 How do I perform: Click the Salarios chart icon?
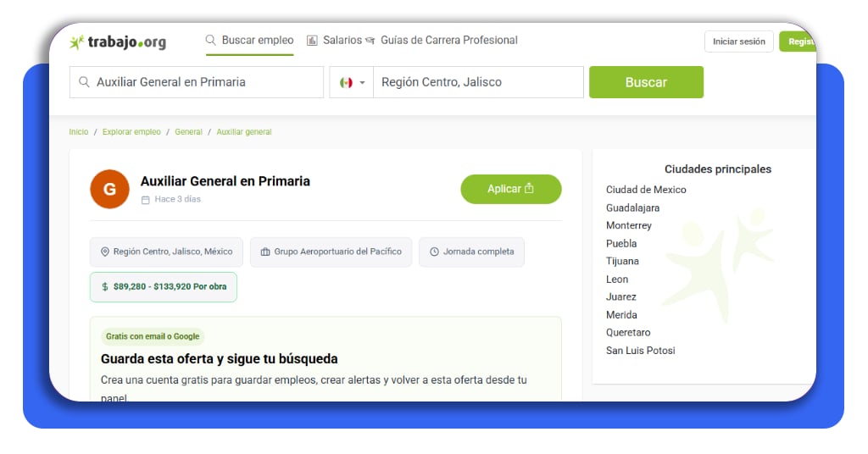point(312,41)
